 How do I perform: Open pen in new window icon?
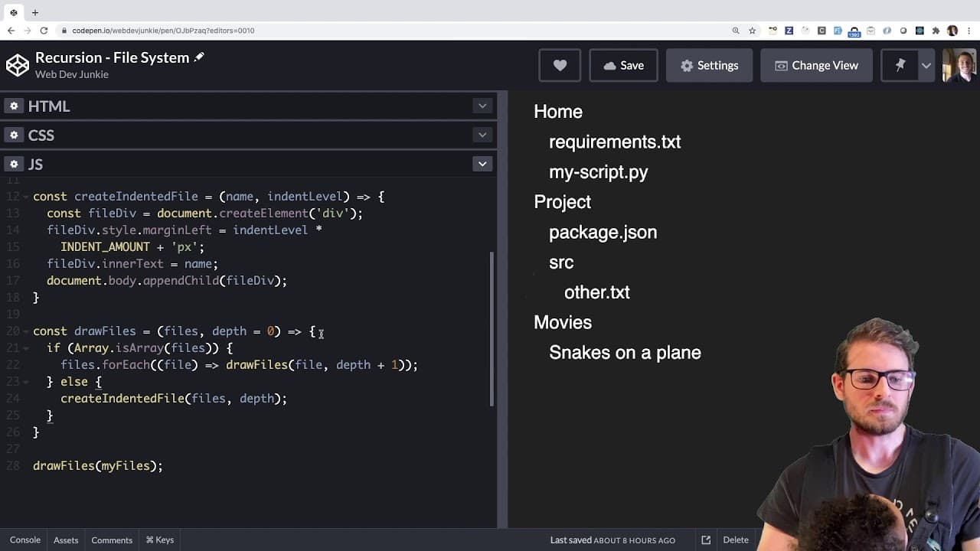[x=706, y=540]
